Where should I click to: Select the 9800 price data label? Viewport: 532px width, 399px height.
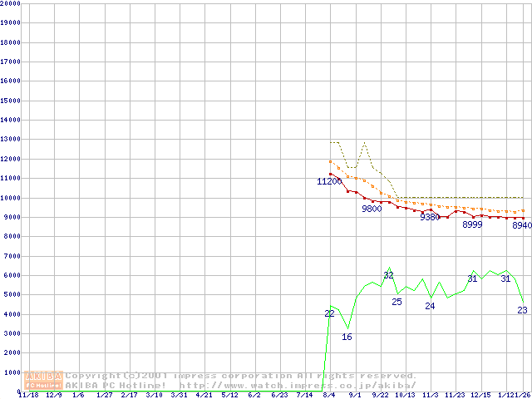pos(372,209)
